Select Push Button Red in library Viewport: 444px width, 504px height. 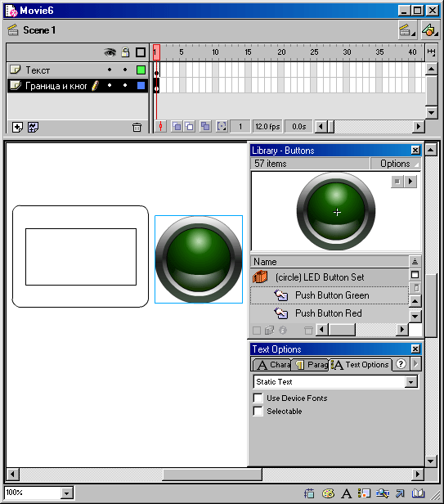pos(330,313)
